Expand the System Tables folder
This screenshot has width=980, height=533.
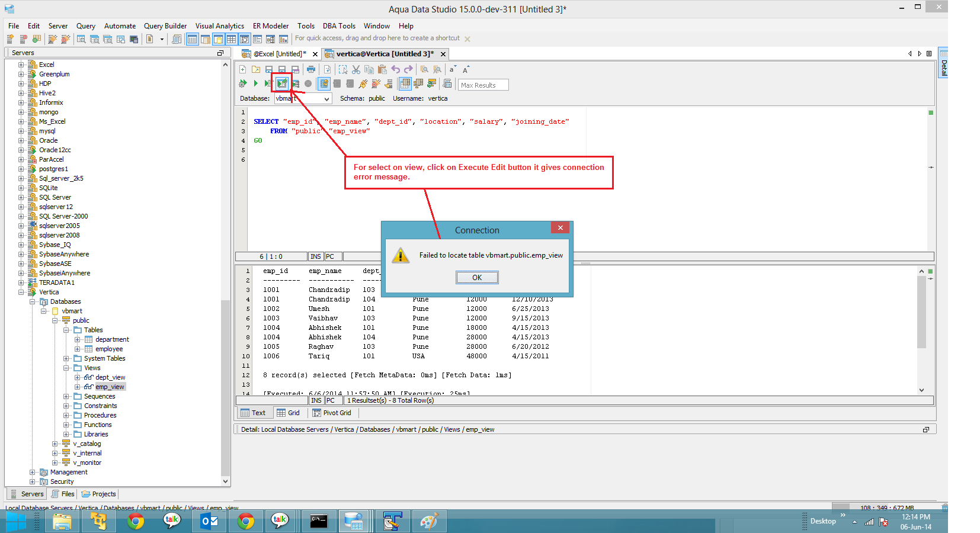66,358
